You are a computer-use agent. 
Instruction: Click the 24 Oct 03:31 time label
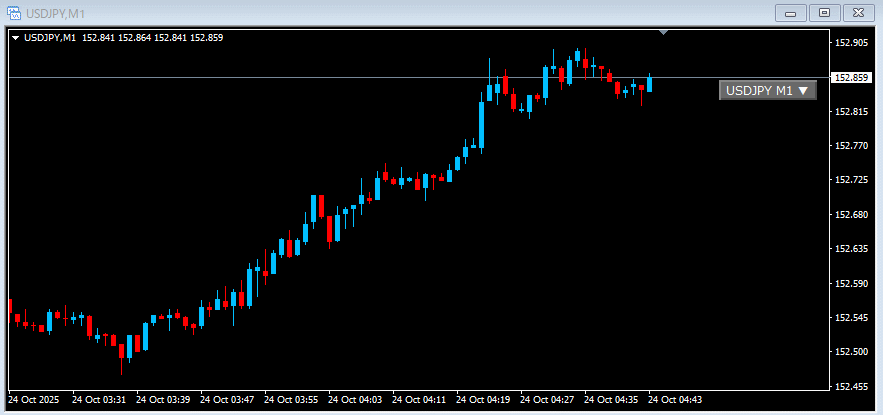(98, 399)
